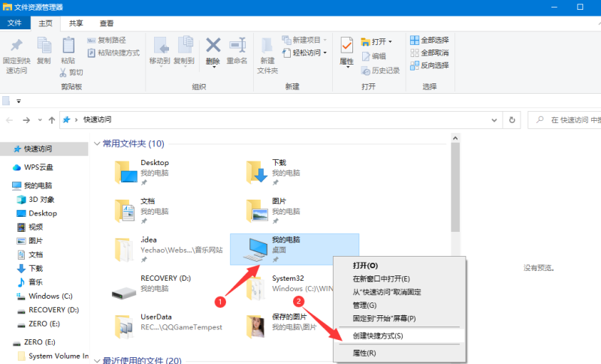Screen dimensions: 601x364
Task: Click 全部取消 in the ribbon
Action: point(429,53)
